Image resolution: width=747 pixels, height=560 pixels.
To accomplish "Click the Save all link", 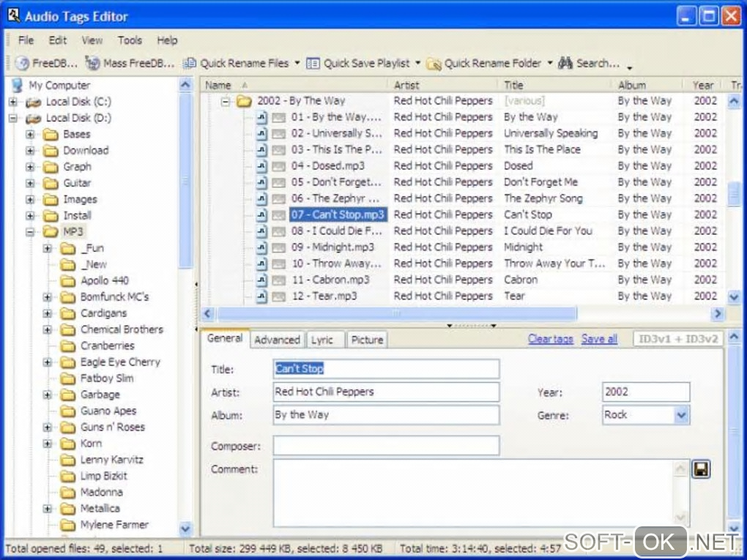I will coord(599,339).
